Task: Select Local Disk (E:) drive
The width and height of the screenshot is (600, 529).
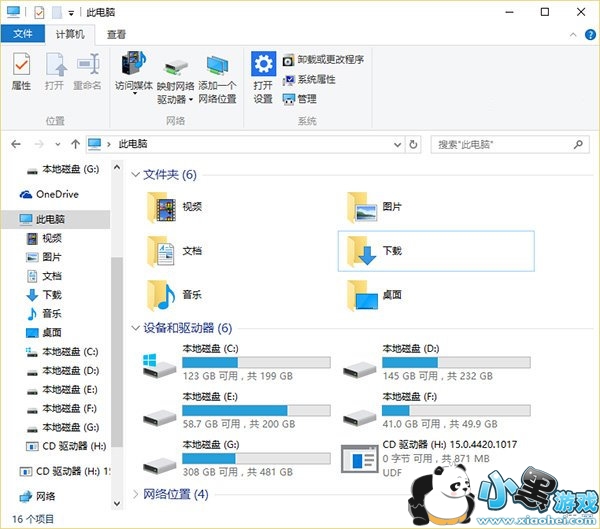Action: (237, 410)
